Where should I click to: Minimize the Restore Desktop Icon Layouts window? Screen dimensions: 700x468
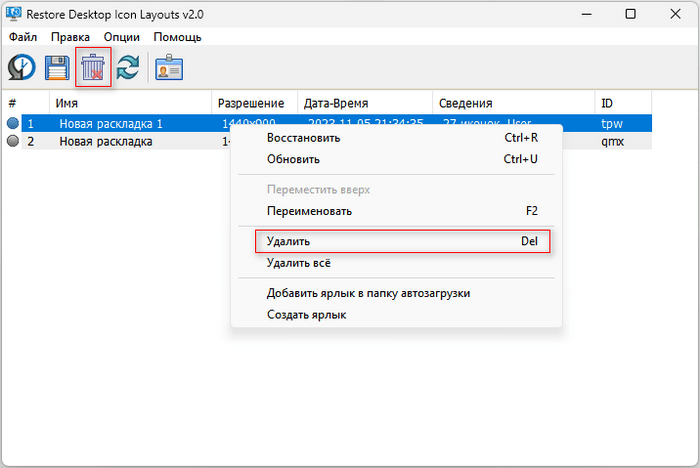tap(587, 14)
